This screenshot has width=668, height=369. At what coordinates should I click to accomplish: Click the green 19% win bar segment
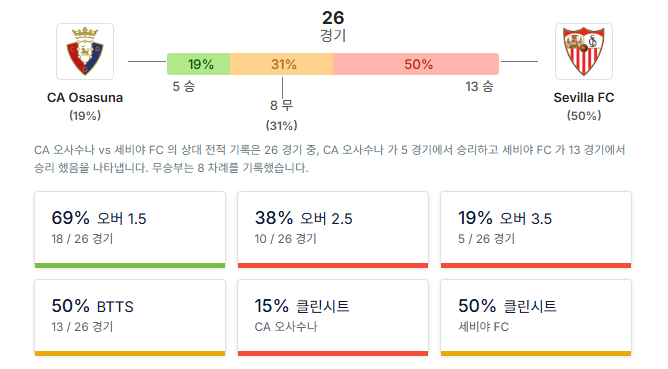(x=199, y=64)
